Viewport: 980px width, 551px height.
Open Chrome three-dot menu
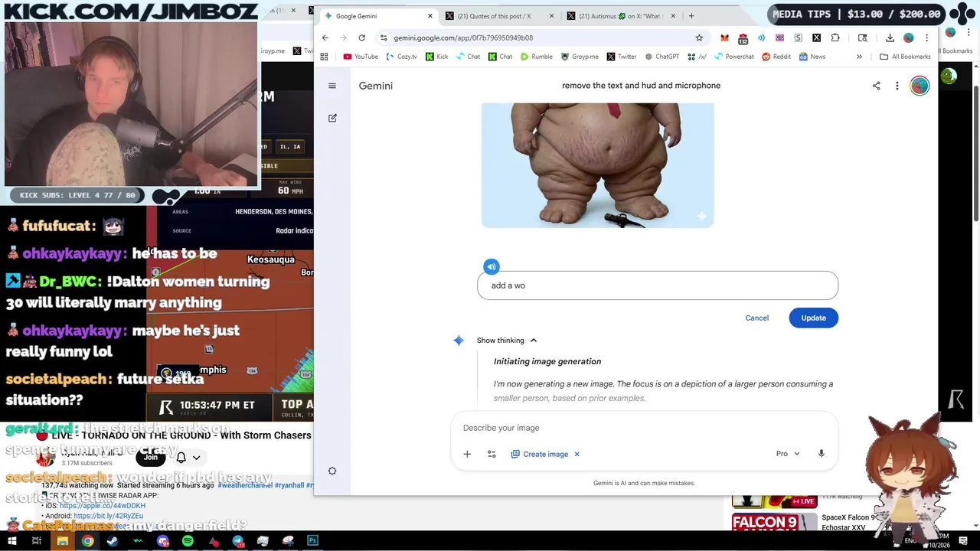pyautogui.click(x=926, y=37)
